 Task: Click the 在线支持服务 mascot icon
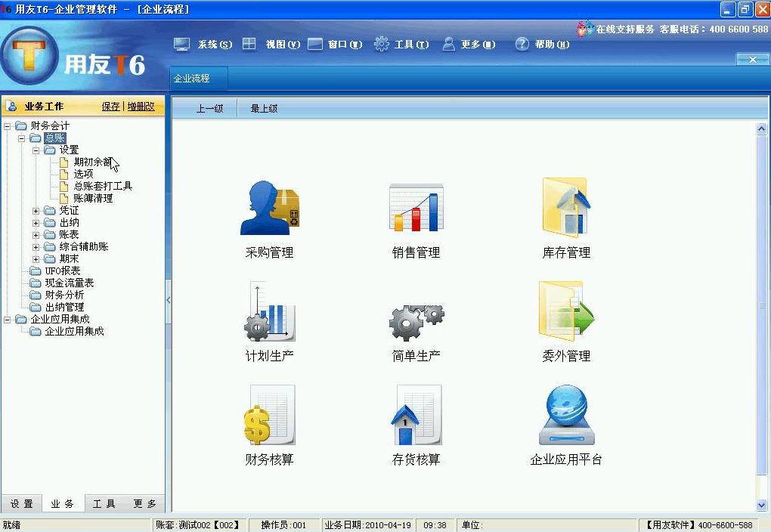[585, 29]
